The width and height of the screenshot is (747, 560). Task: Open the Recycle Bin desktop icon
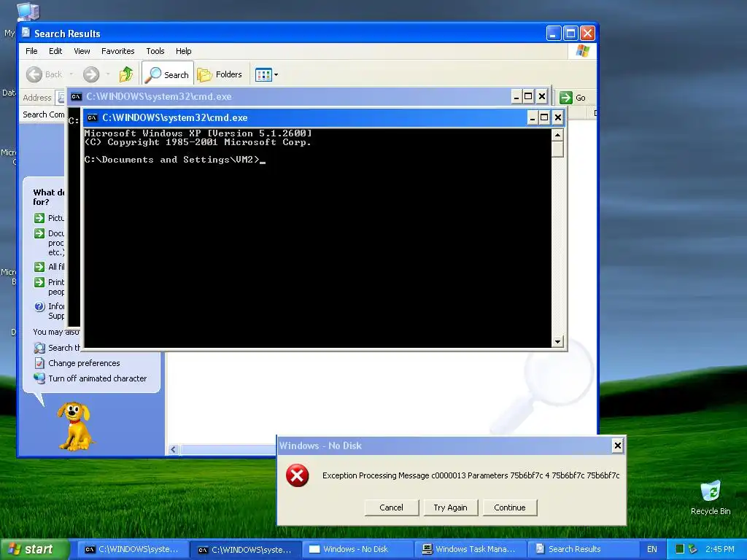pos(711,497)
